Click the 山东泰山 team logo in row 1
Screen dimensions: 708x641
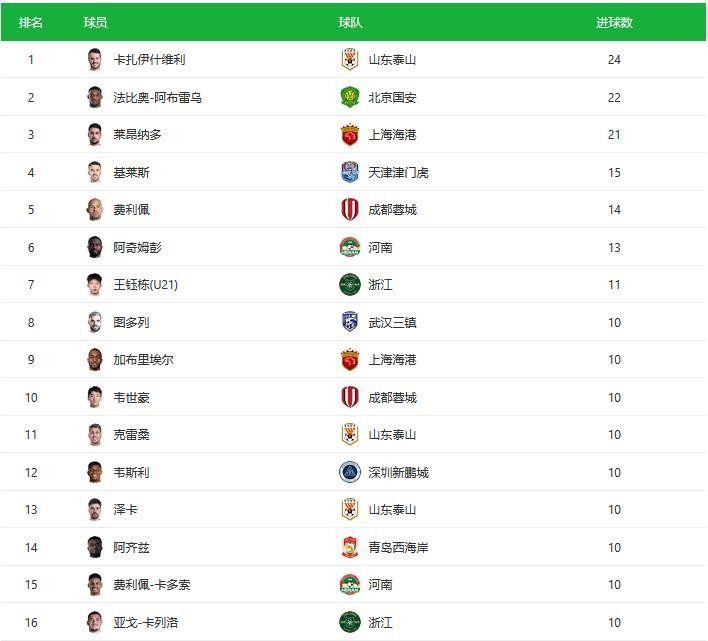349,60
